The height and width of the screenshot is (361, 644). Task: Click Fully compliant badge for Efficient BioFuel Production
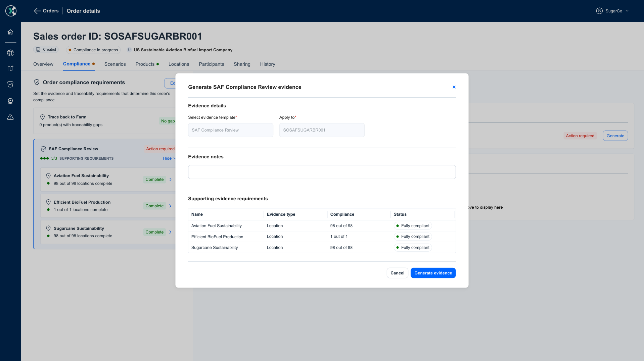point(413,237)
